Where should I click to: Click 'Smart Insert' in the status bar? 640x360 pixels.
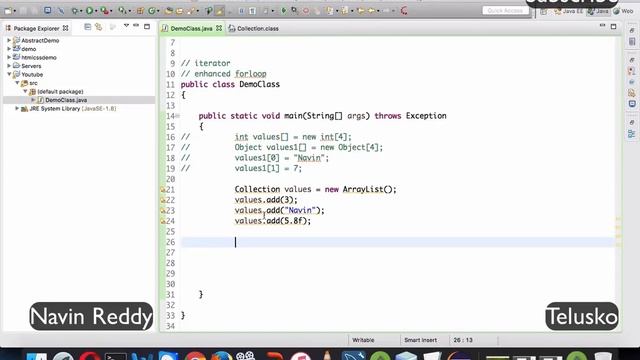point(420,340)
